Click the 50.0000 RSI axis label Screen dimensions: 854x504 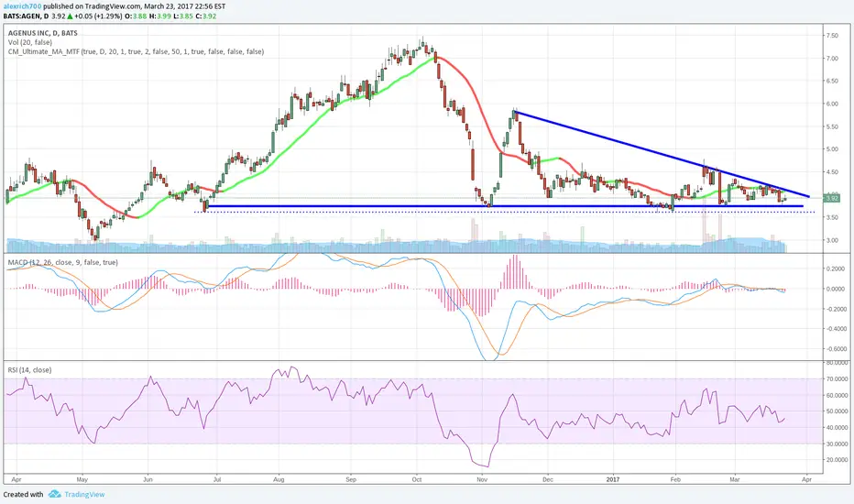[x=837, y=411]
